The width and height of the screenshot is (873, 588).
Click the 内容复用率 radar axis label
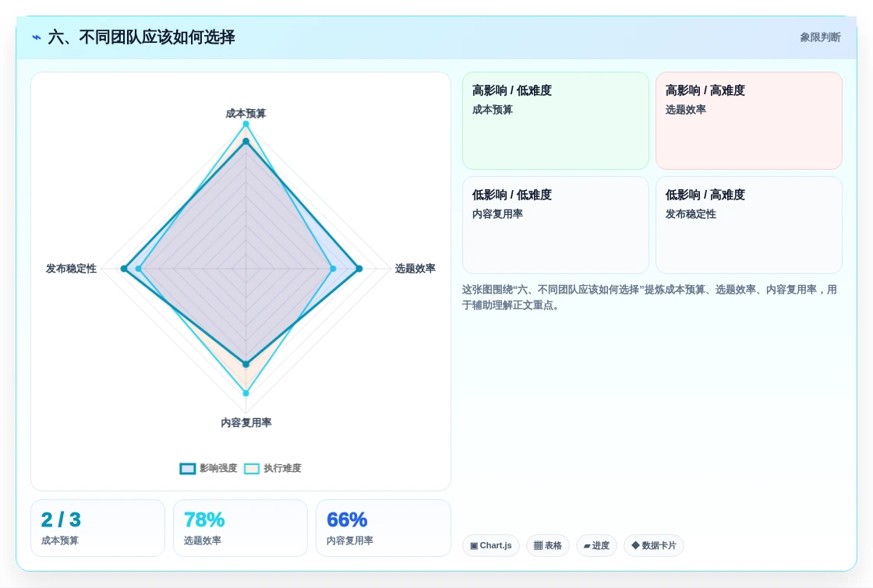[x=246, y=423]
